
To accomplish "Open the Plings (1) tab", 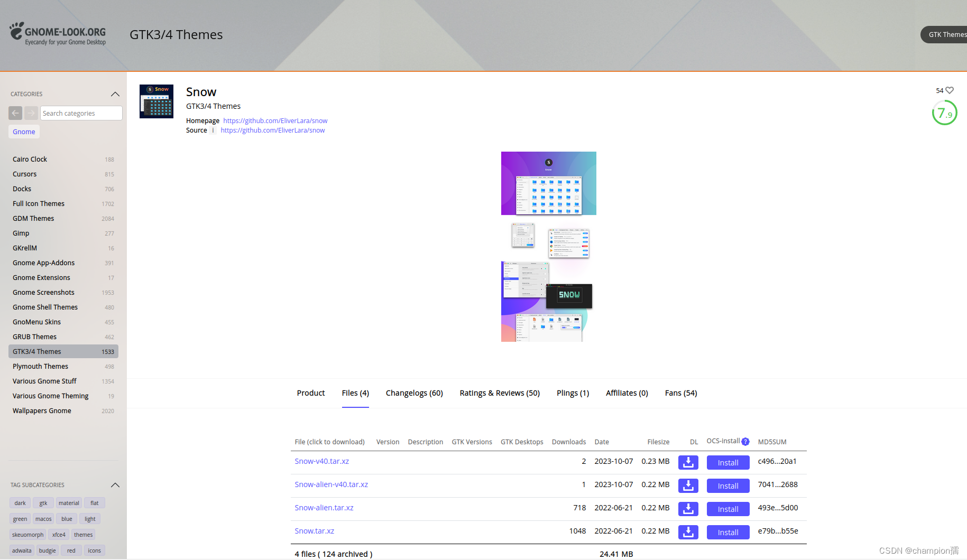I will coord(573,393).
